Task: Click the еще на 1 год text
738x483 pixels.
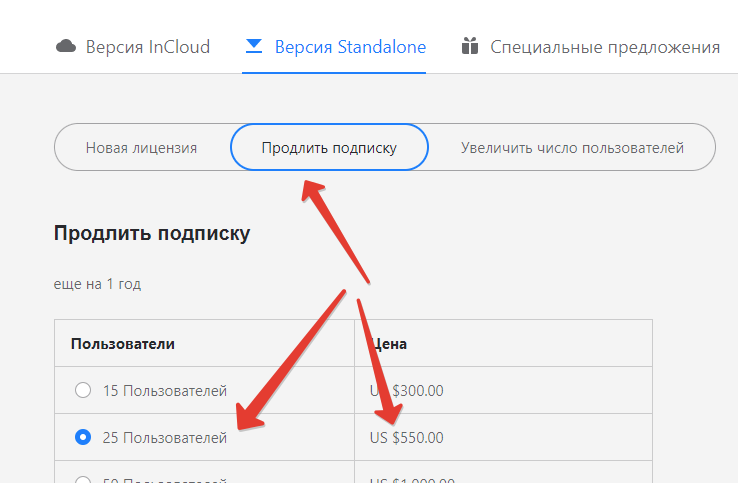Action: (97, 284)
